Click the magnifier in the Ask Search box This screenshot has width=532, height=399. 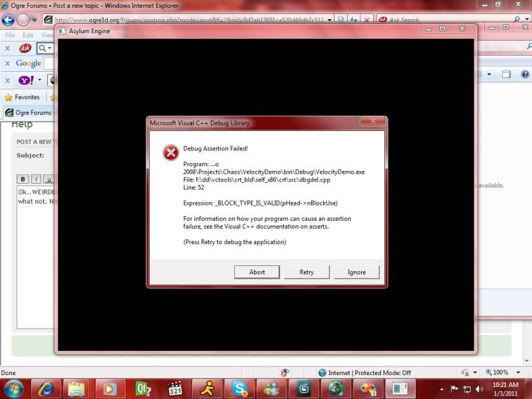[x=517, y=20]
